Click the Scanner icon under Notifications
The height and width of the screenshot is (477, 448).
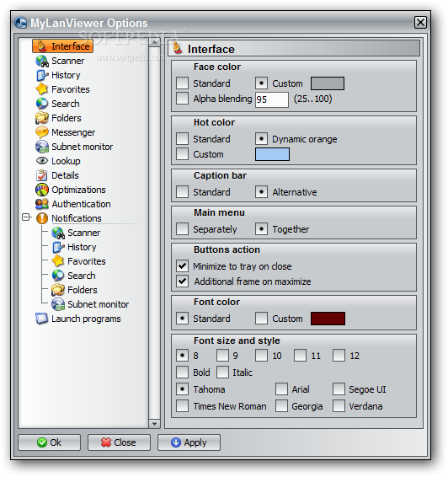(x=58, y=233)
